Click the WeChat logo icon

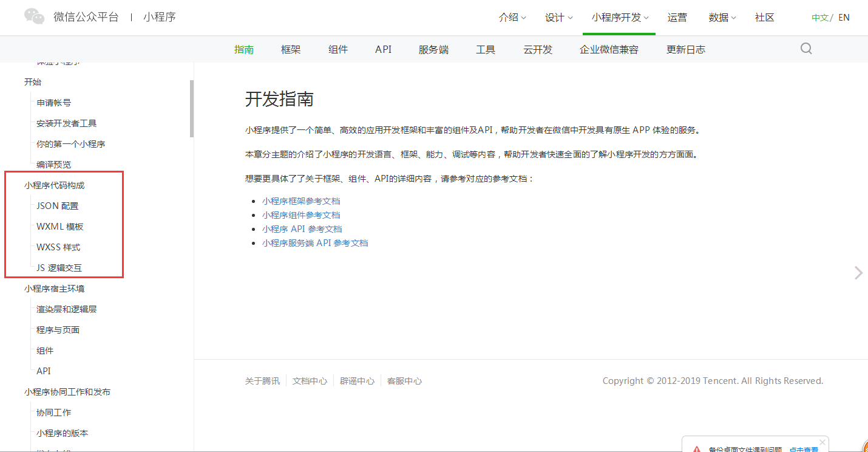34,17
